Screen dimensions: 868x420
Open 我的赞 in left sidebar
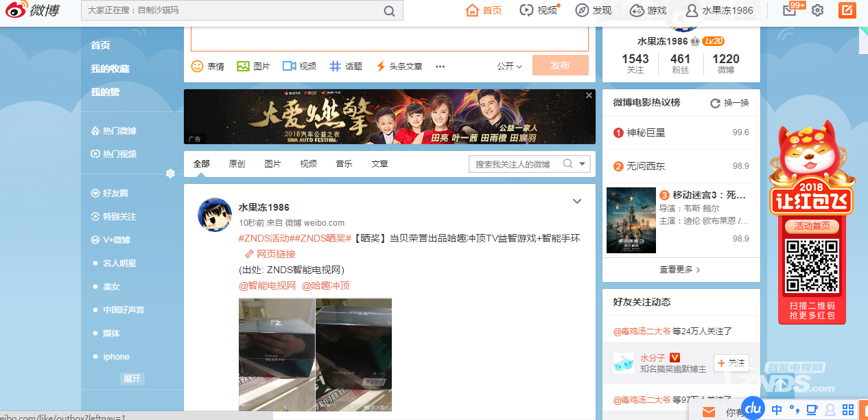pos(105,92)
